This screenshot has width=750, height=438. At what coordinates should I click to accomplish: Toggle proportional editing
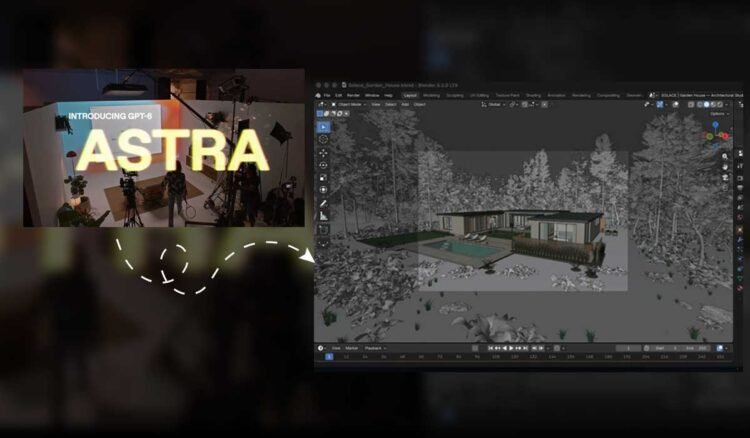click(544, 104)
